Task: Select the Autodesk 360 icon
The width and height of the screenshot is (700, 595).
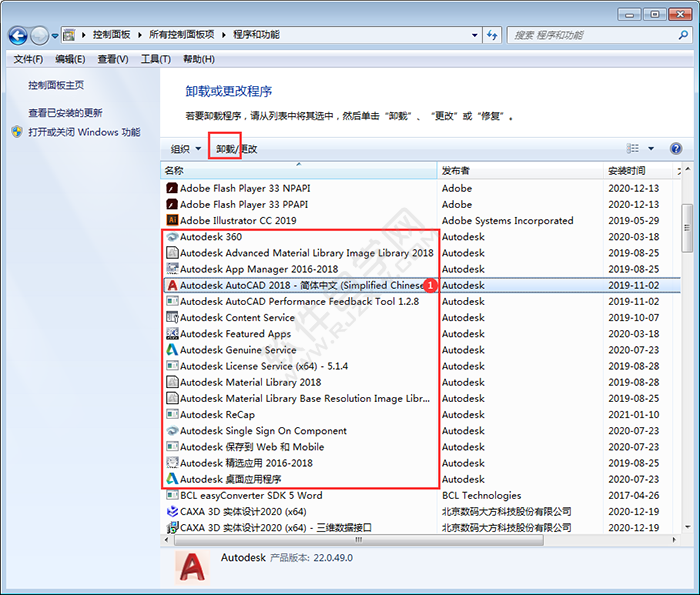Action: 172,237
